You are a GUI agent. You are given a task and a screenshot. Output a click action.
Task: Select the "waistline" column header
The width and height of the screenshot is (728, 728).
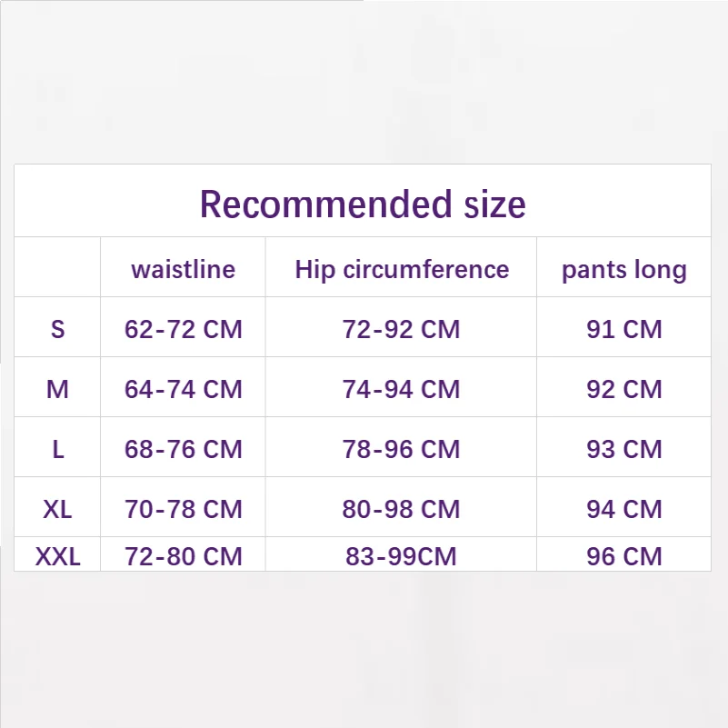click(x=183, y=269)
